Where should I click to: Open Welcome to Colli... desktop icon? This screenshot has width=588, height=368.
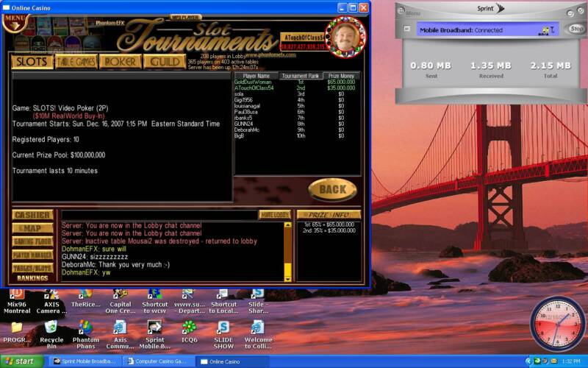[258, 334]
